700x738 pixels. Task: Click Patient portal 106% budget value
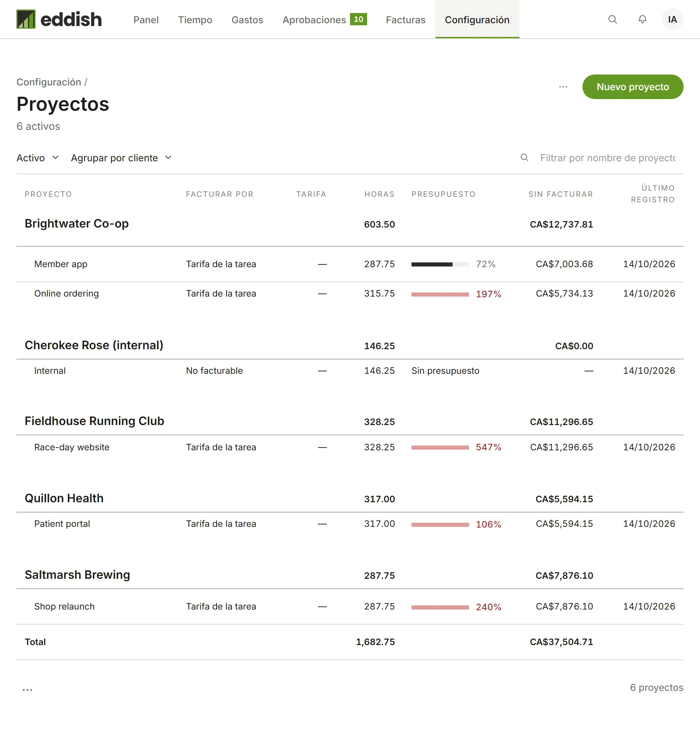pos(488,524)
